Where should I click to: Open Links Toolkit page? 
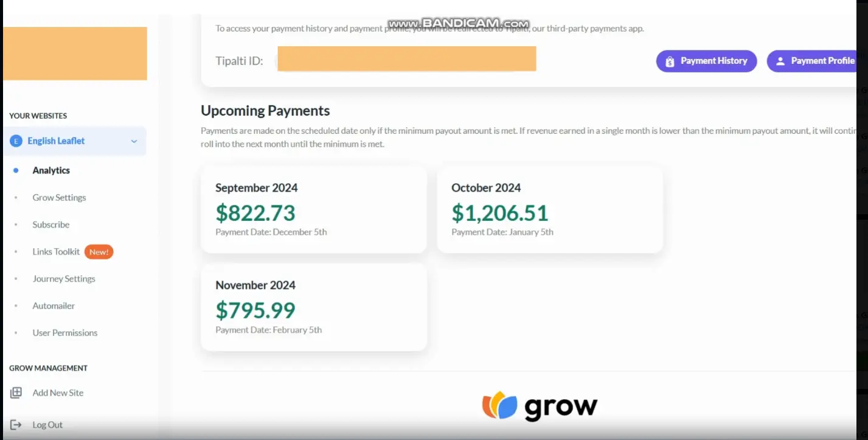pos(56,252)
